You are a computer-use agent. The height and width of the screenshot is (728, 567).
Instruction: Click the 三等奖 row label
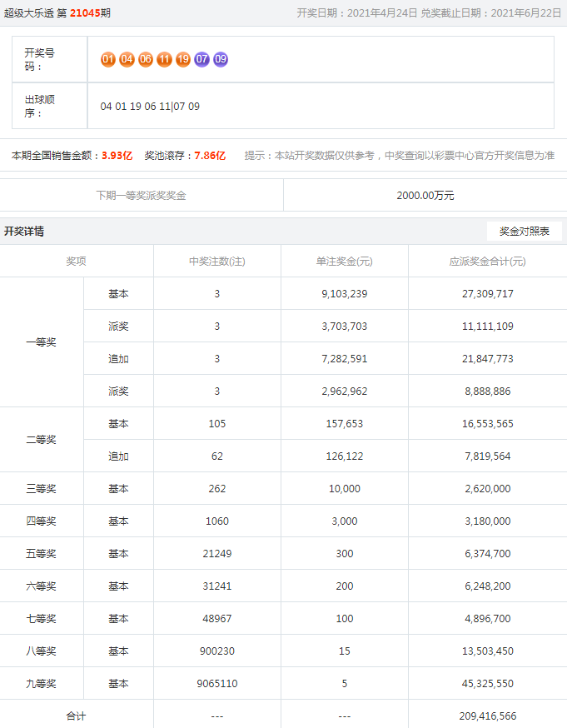point(42,489)
